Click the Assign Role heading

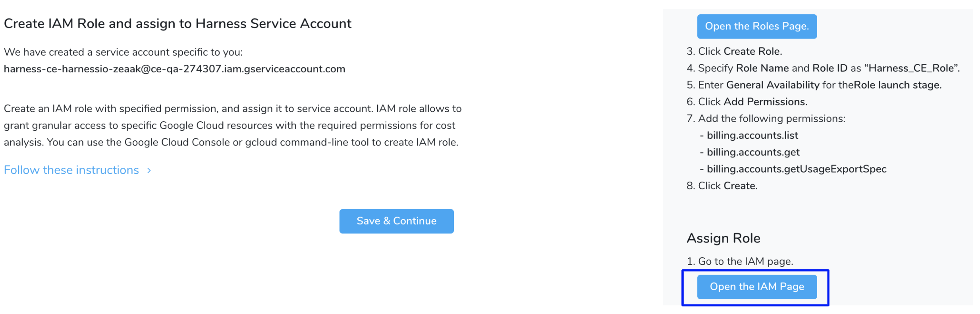tap(723, 238)
